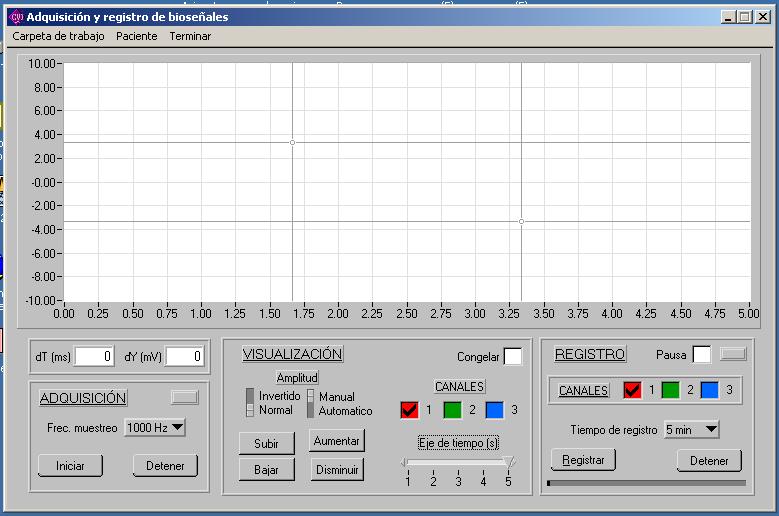Viewport: 779px width, 516px height.
Task: Open the Carpeta de trabajo menu
Action: click(58, 36)
